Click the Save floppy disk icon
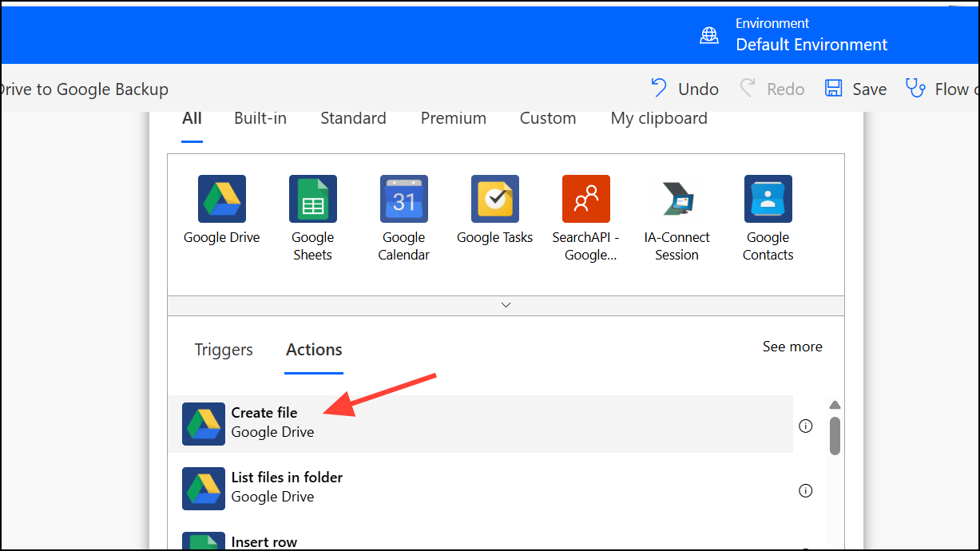980x551 pixels. tap(834, 89)
